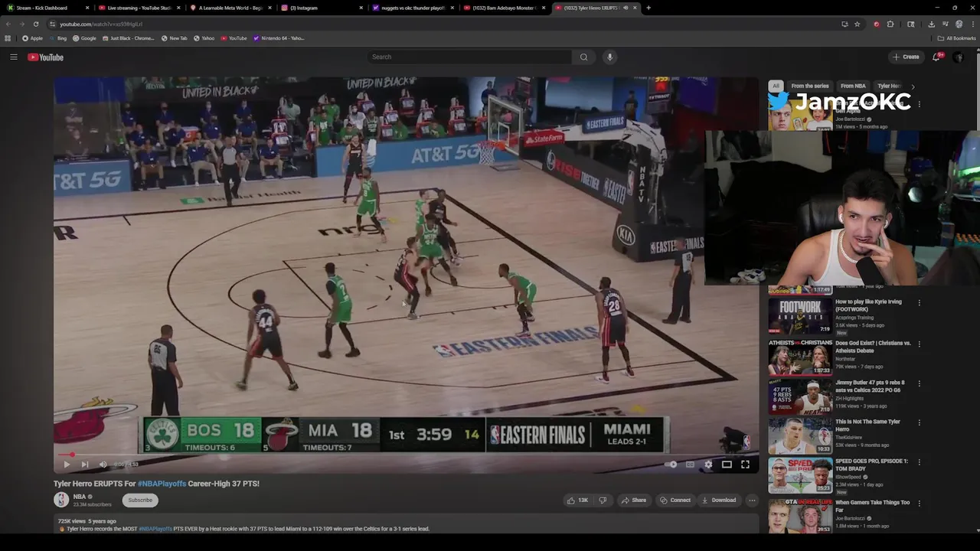Go to YouTube home via logo
Viewport: 980px width, 551px height.
pos(46,57)
